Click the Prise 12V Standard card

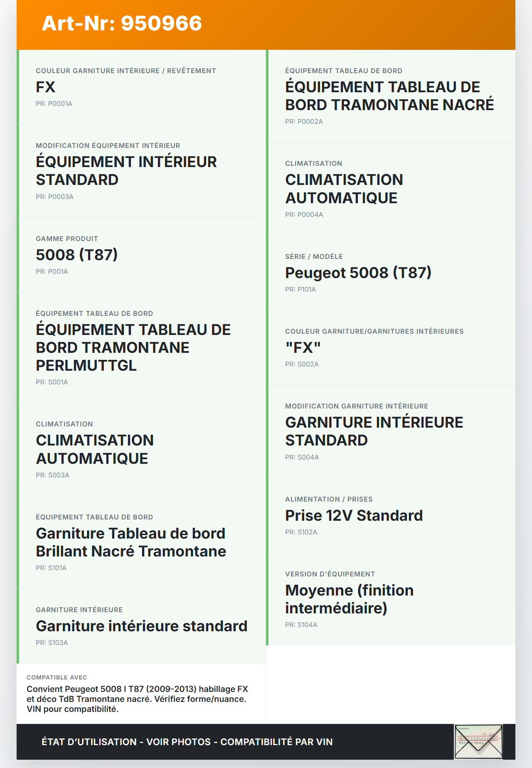[x=391, y=516]
